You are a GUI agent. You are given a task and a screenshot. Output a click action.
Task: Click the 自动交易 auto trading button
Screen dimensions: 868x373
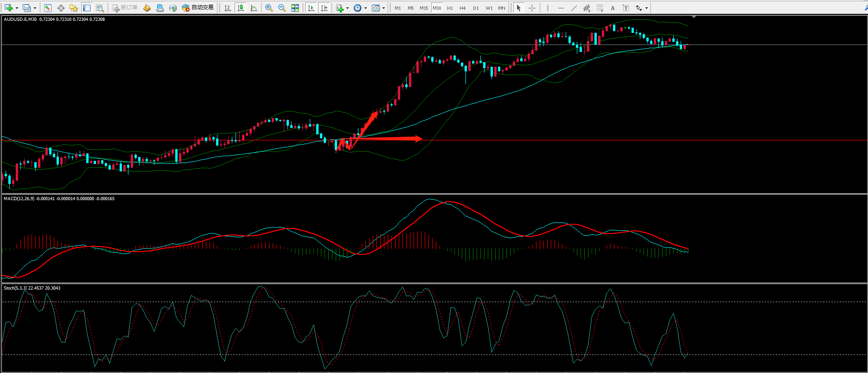[198, 8]
